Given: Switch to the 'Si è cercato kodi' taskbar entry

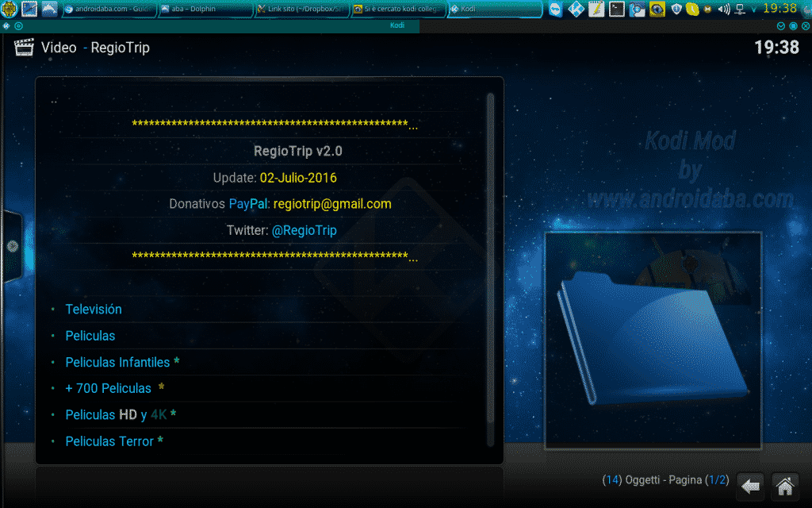Looking at the screenshot, I should (398, 9).
